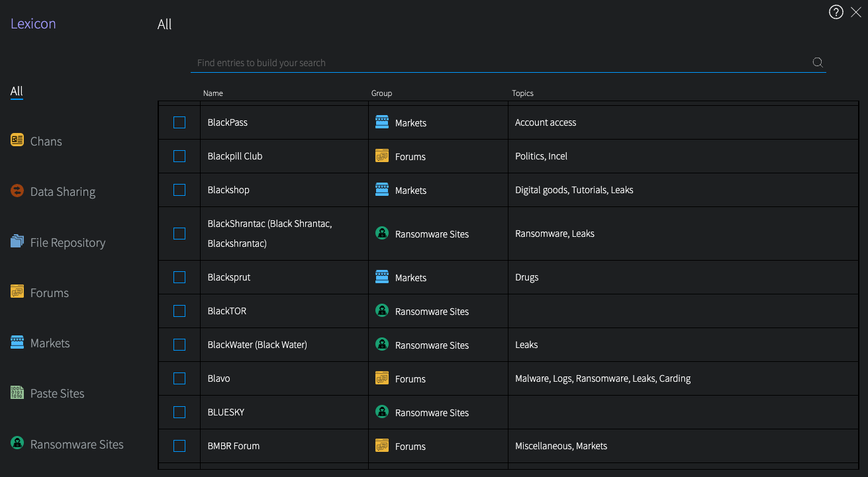868x477 pixels.
Task: Check the Blacksprut checkbox
Action: coord(179,277)
